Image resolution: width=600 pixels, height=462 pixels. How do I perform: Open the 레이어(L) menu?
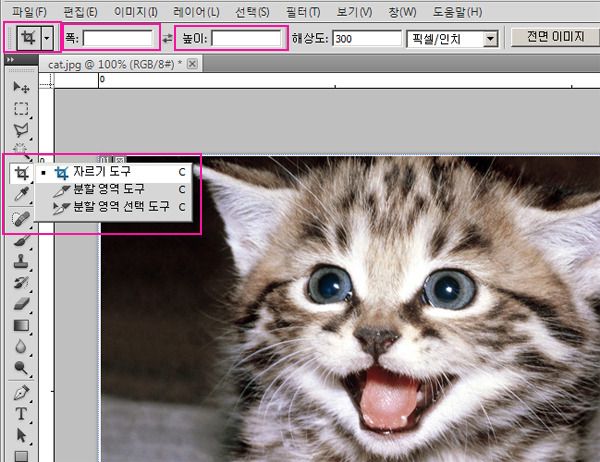coord(196,12)
